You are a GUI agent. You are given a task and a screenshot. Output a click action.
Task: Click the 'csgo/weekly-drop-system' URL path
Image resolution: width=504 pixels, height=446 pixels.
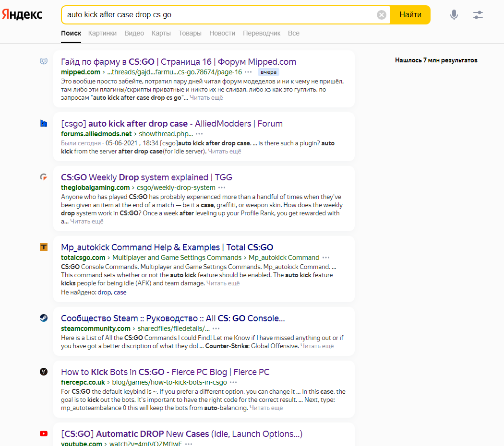176,188
